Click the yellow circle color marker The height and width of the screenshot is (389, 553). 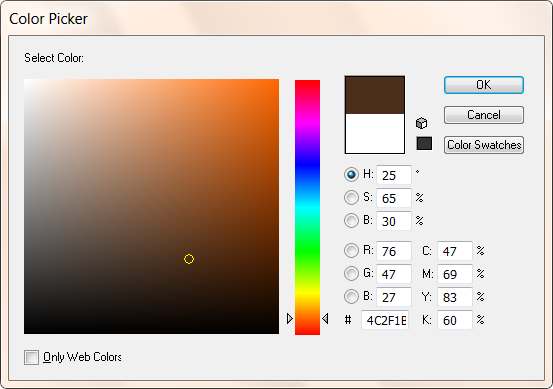(x=189, y=259)
